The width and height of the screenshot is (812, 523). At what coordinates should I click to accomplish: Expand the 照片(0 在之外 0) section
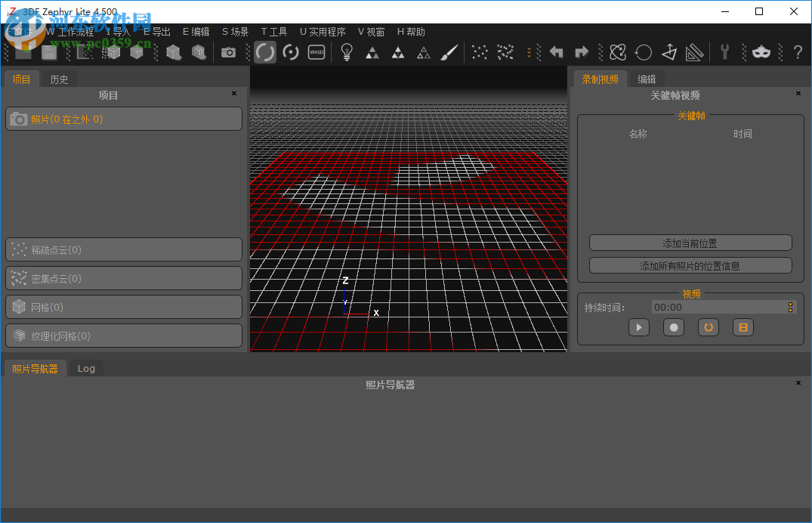tap(124, 119)
